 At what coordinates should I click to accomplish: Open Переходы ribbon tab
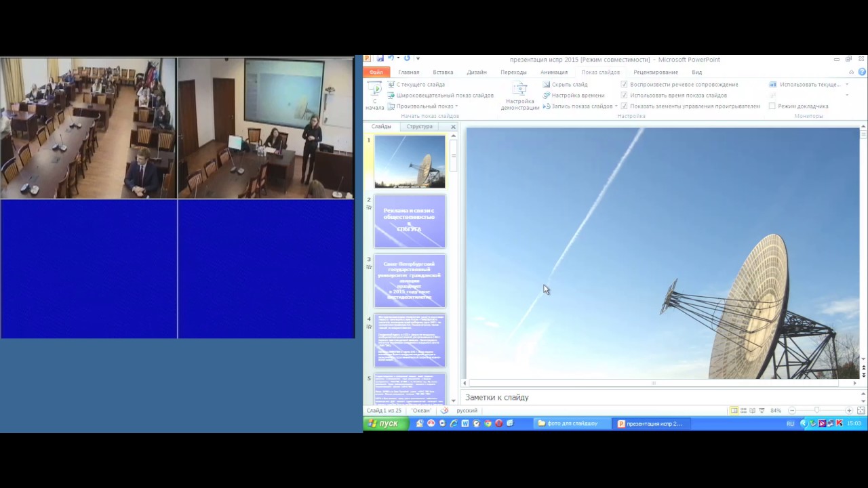[513, 72]
